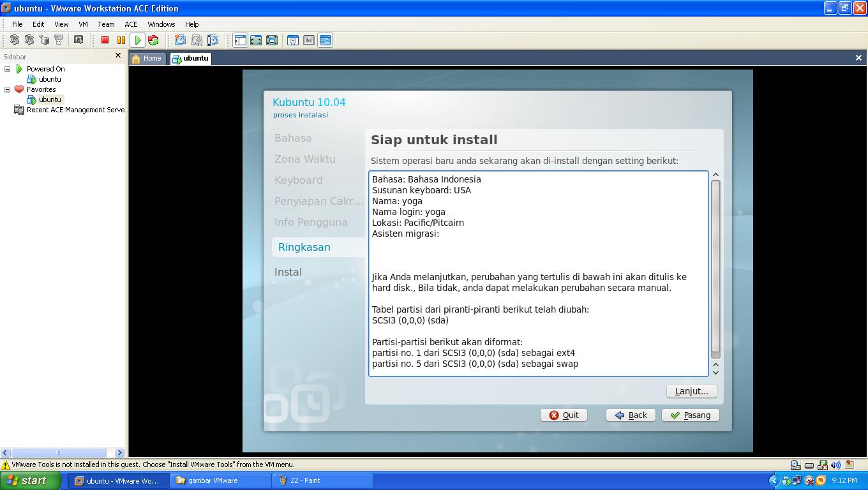Click the yellow warning icon about VMware Tools
The image size is (868, 490).
6,465
